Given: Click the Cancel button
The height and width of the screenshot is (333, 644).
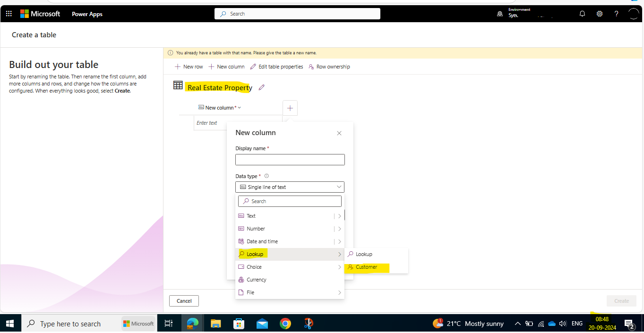Looking at the screenshot, I should (184, 301).
